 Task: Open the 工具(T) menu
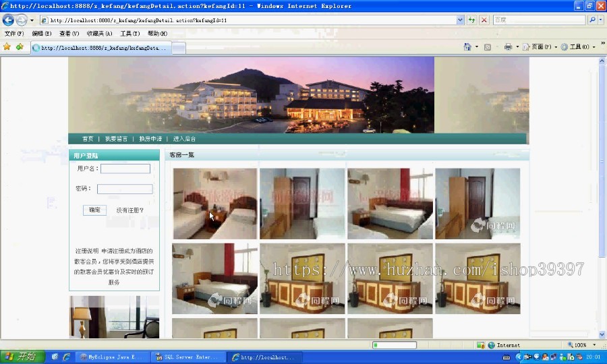(x=129, y=34)
